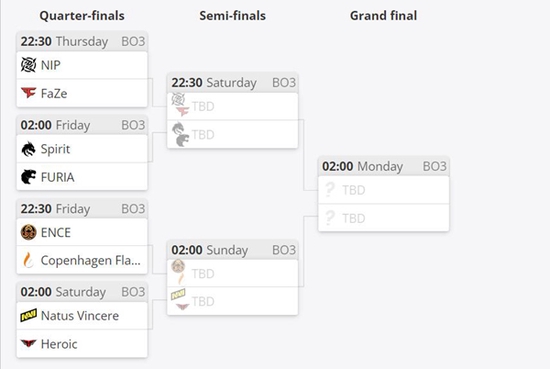The width and height of the screenshot is (550, 369).
Task: Click the Heroic team logo
Action: click(x=28, y=343)
